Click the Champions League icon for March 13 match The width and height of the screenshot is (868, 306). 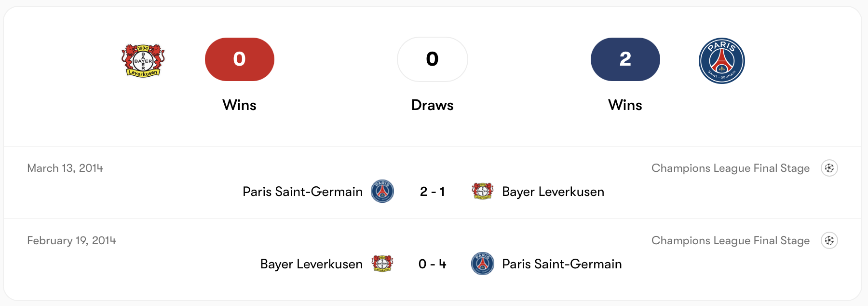point(829,168)
